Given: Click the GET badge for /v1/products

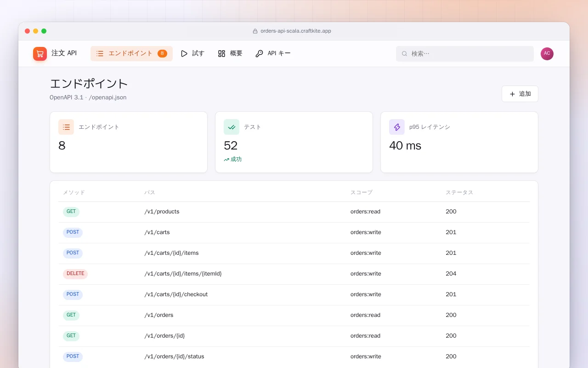Looking at the screenshot, I should [71, 212].
